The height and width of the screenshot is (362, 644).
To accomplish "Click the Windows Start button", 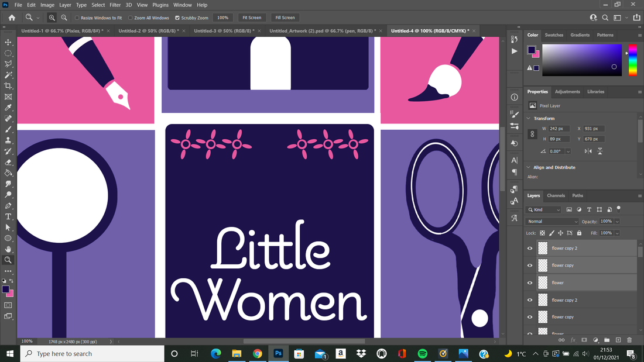I will click(x=10, y=354).
